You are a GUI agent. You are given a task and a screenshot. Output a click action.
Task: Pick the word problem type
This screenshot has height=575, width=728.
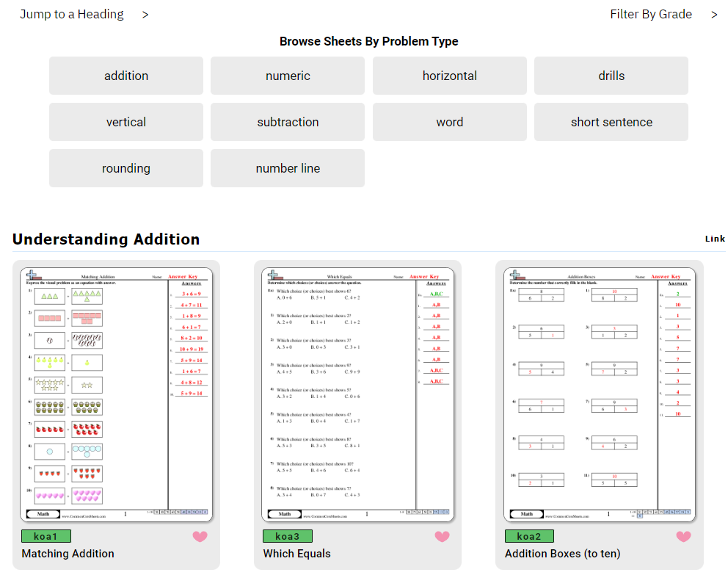coord(449,122)
